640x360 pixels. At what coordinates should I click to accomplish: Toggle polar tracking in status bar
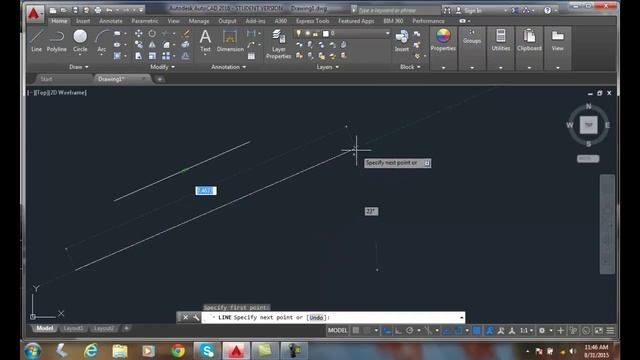coord(409,331)
